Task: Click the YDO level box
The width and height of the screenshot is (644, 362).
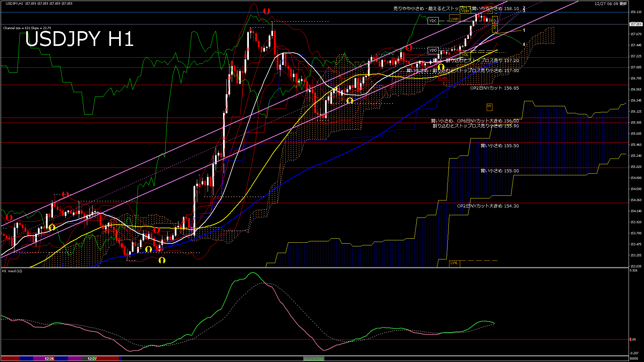Action: [x=433, y=50]
